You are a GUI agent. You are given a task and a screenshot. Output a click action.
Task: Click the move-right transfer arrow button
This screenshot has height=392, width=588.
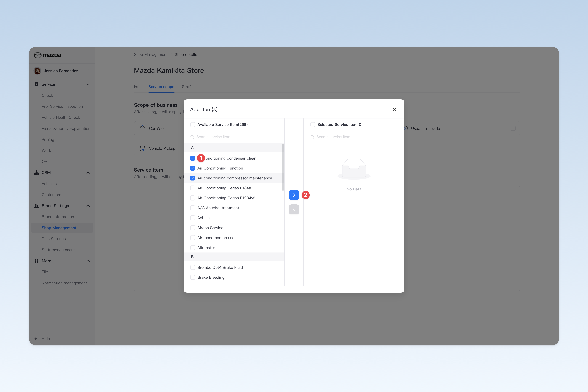pos(294,195)
